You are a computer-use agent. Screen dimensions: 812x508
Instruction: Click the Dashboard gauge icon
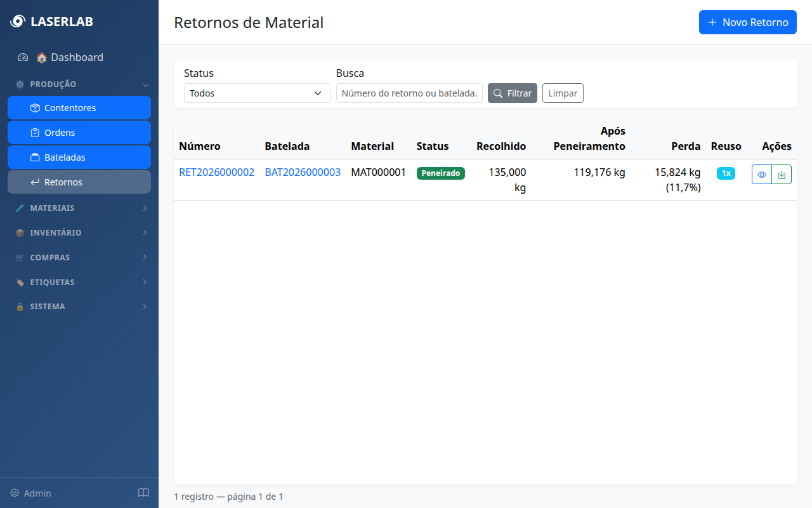(23, 57)
